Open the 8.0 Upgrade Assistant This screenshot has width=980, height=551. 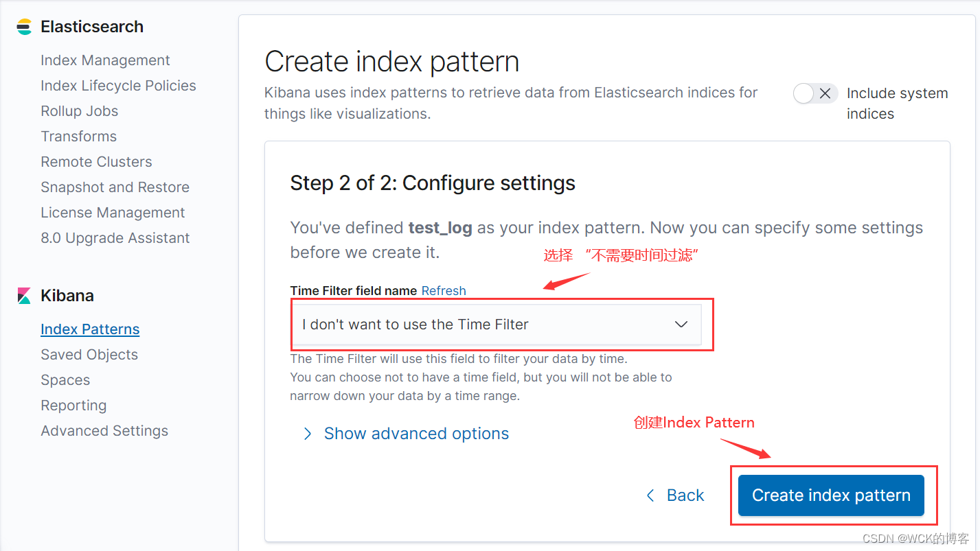click(115, 238)
